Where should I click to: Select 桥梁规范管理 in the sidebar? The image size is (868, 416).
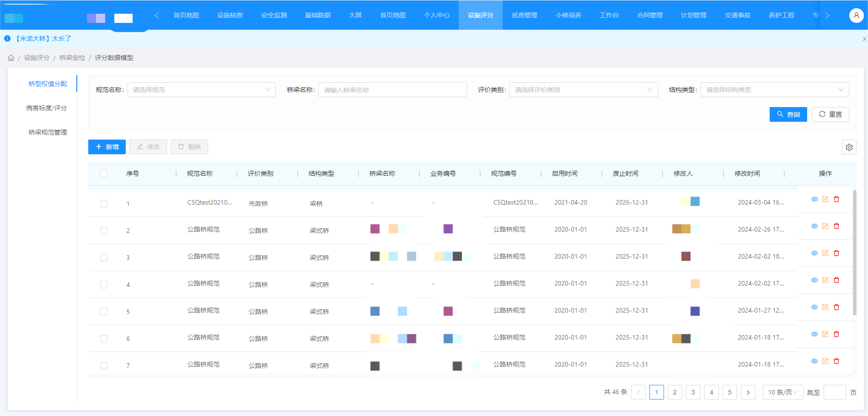tap(48, 132)
